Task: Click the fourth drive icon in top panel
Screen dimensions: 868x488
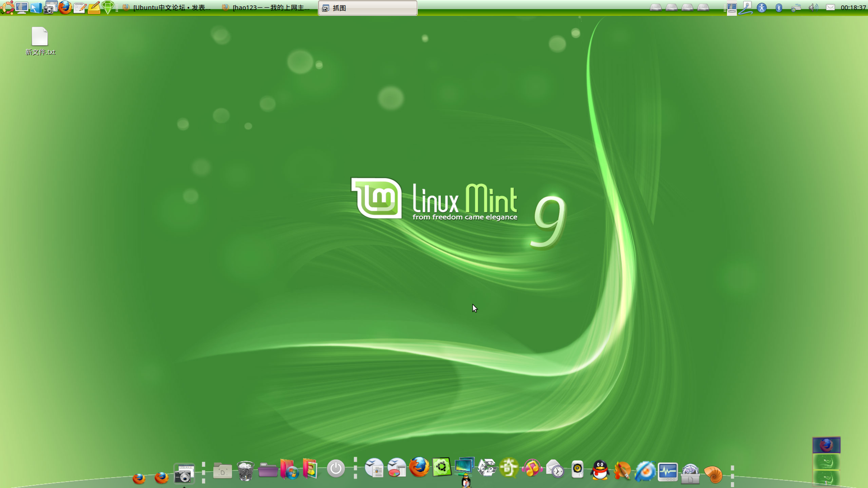Action: pos(703,7)
